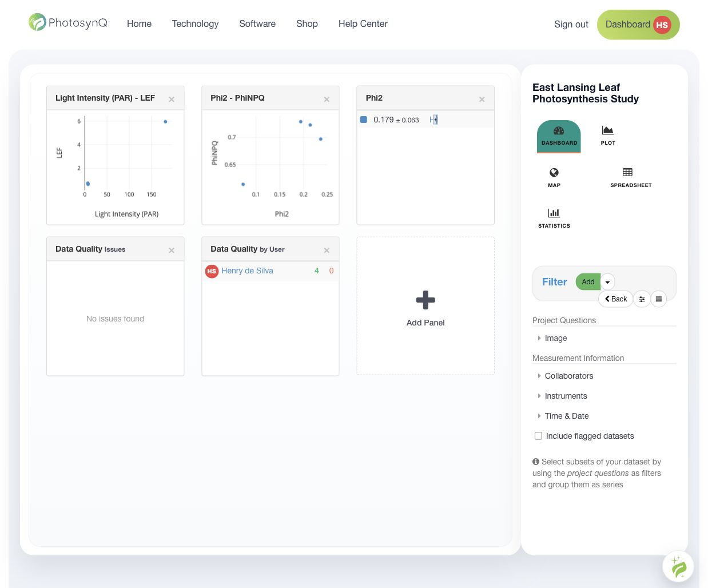Viewport: 708px width, 588px height.
Task: Click the PhotosynQ logo
Action: click(68, 23)
